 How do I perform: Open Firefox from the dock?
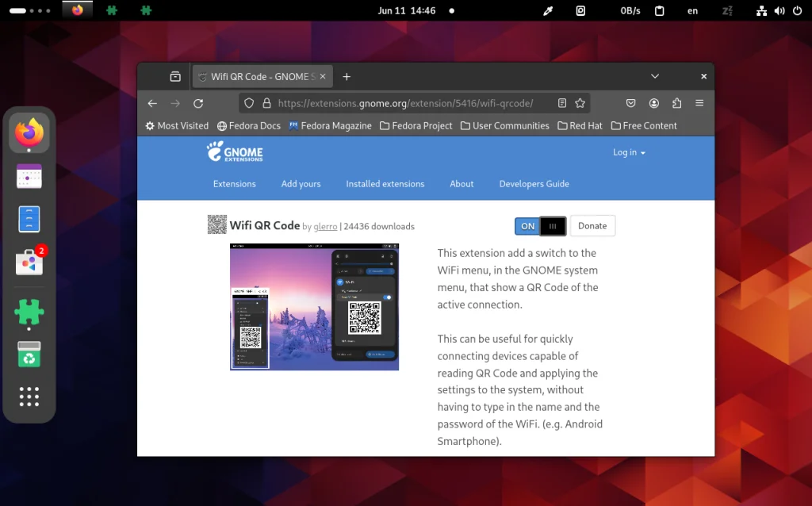click(29, 132)
